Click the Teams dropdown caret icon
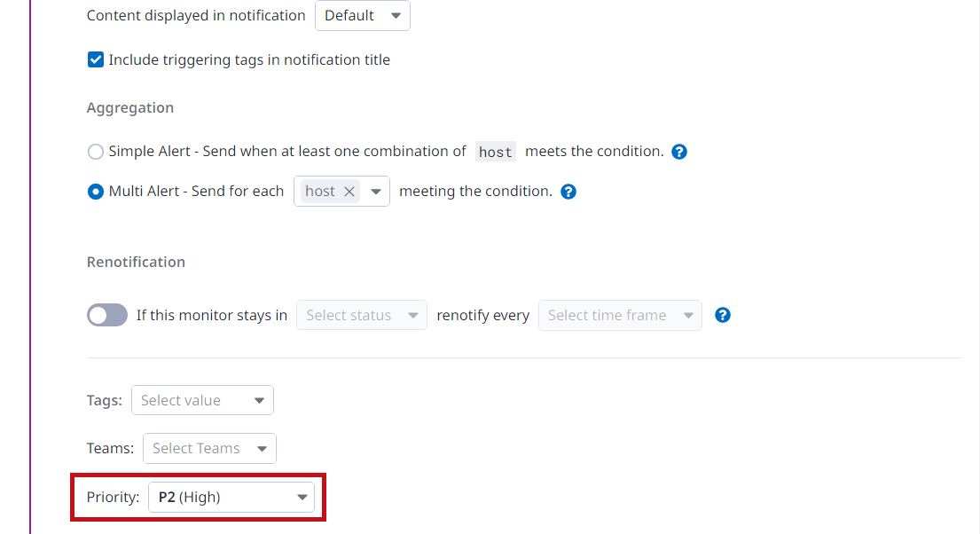 pos(262,449)
